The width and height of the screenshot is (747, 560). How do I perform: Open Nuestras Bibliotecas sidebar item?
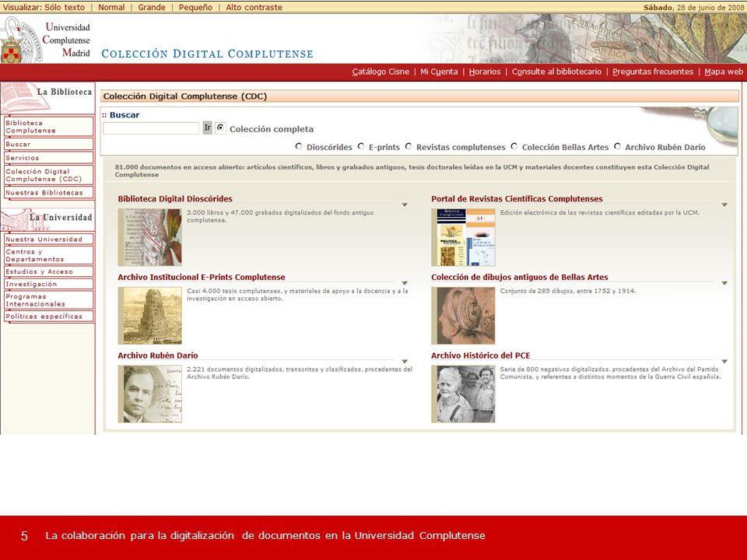point(48,192)
